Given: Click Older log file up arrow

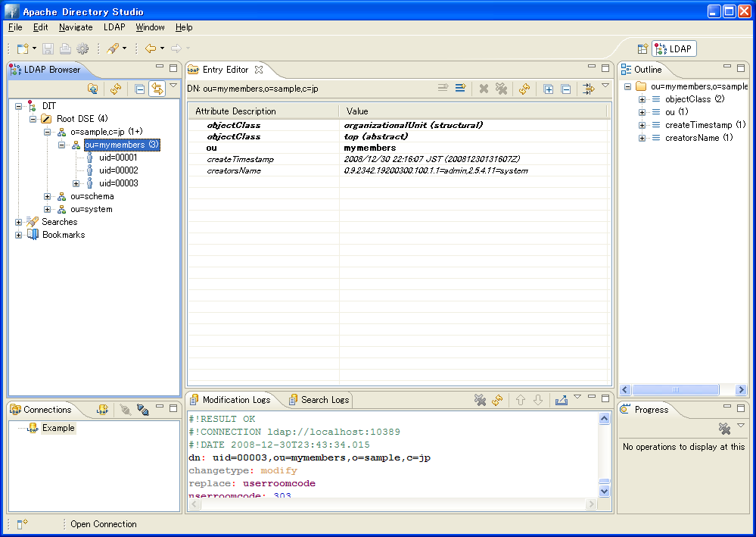Looking at the screenshot, I should coord(520,400).
